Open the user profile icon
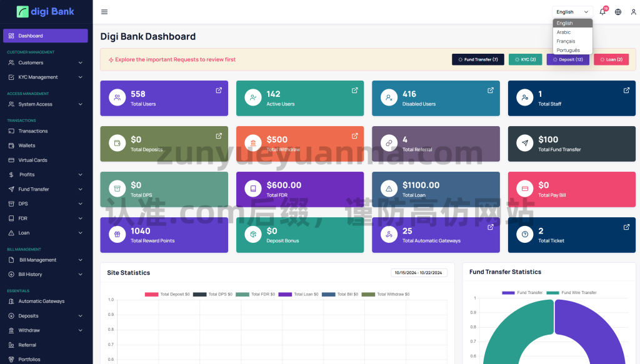This screenshot has height=364, width=640. tap(634, 12)
